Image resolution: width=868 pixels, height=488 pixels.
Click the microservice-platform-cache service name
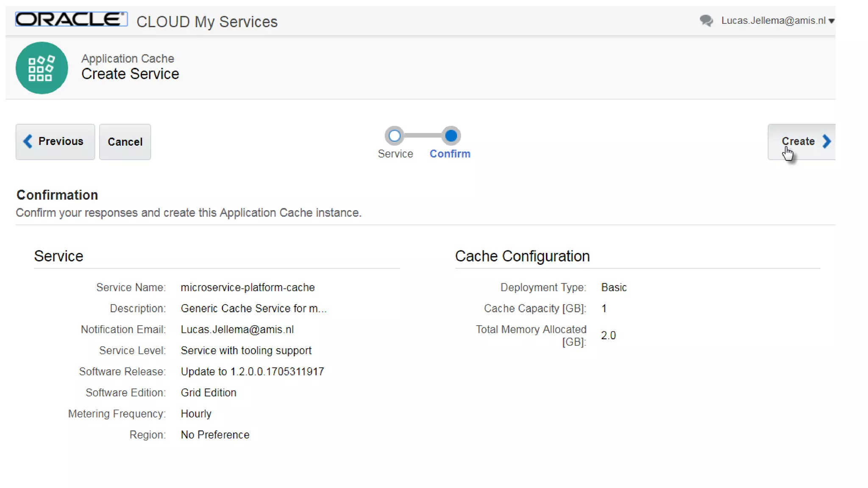pos(248,287)
